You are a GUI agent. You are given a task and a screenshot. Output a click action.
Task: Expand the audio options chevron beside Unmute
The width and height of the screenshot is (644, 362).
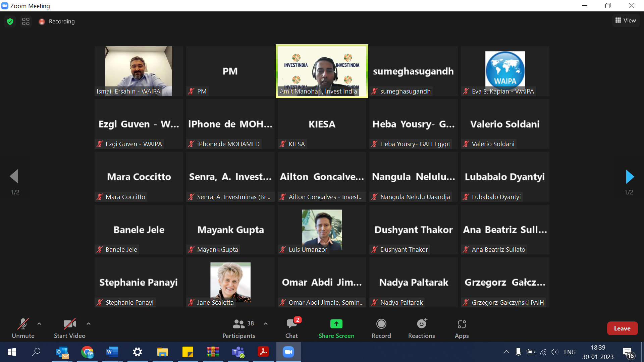pyautogui.click(x=39, y=324)
